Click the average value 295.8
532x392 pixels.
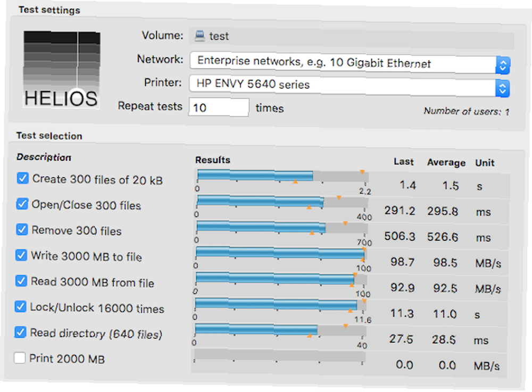[x=443, y=211]
